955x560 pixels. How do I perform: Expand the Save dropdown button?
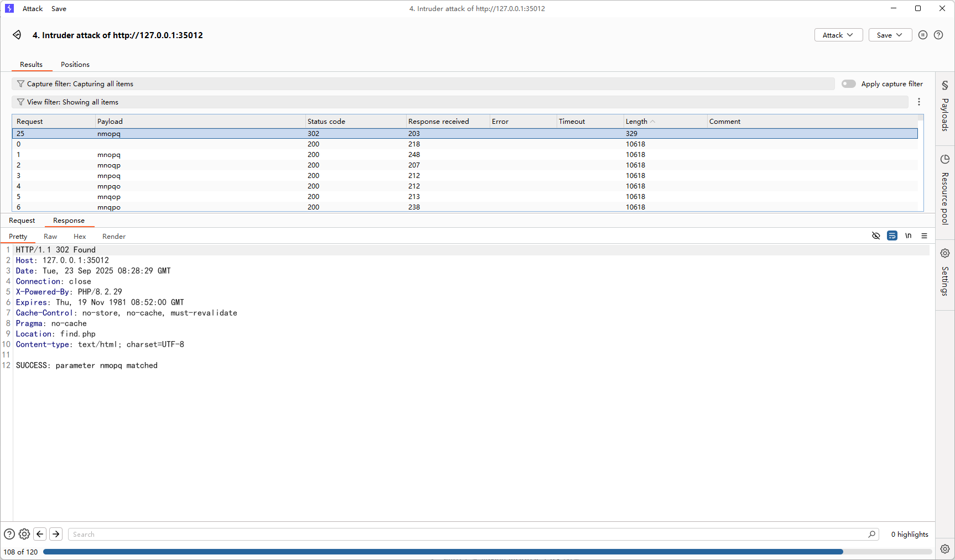(890, 35)
